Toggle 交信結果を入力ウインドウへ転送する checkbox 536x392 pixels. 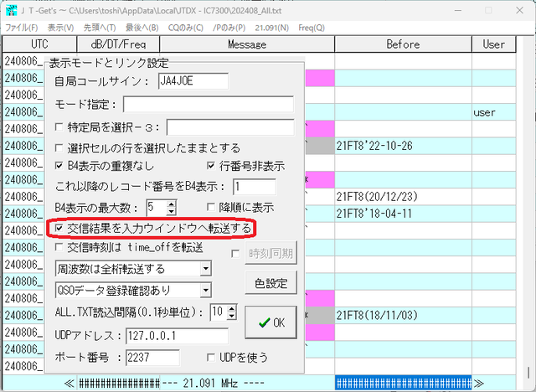pos(59,228)
